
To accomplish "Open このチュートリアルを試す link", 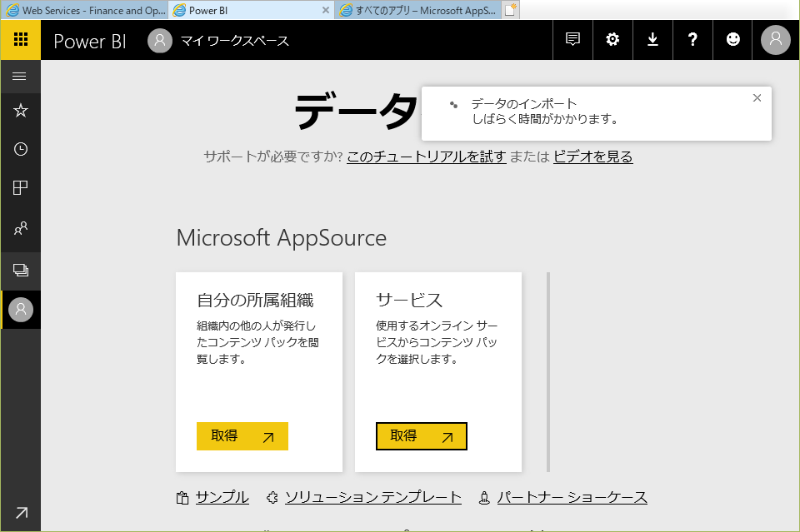I will 427,157.
